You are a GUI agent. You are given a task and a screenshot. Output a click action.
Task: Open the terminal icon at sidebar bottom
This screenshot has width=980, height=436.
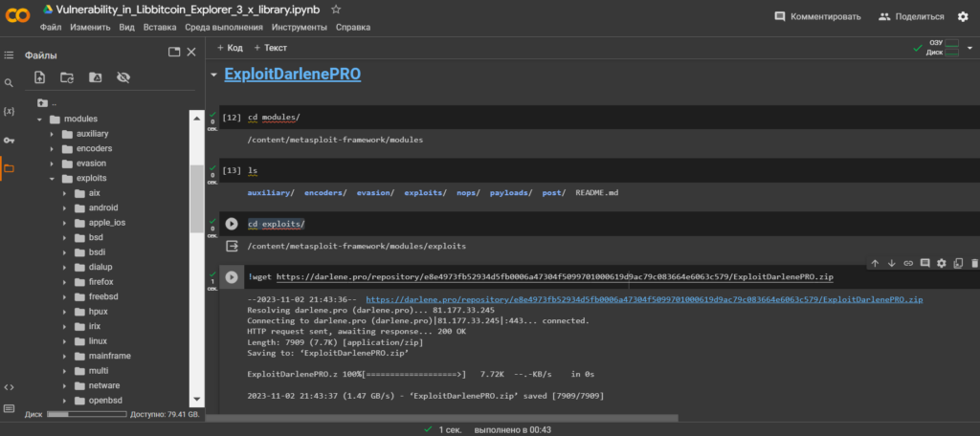tap(9, 408)
